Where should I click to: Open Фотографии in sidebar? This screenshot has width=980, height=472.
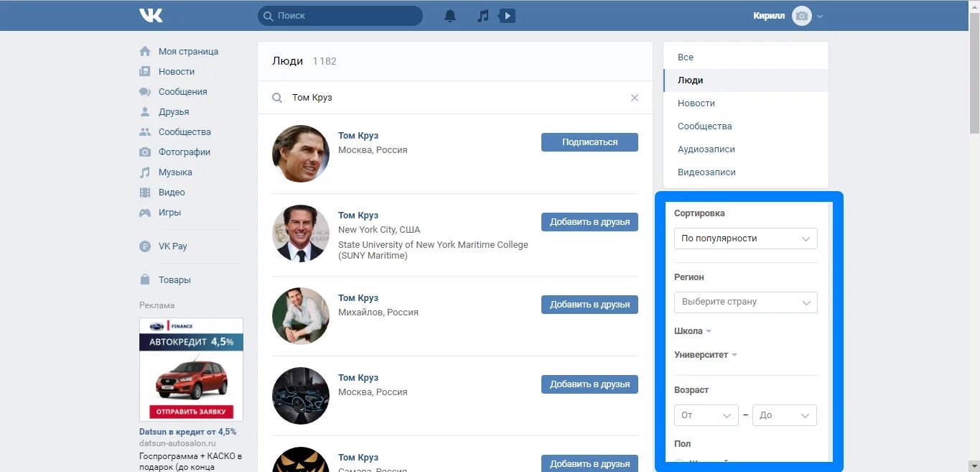185,152
